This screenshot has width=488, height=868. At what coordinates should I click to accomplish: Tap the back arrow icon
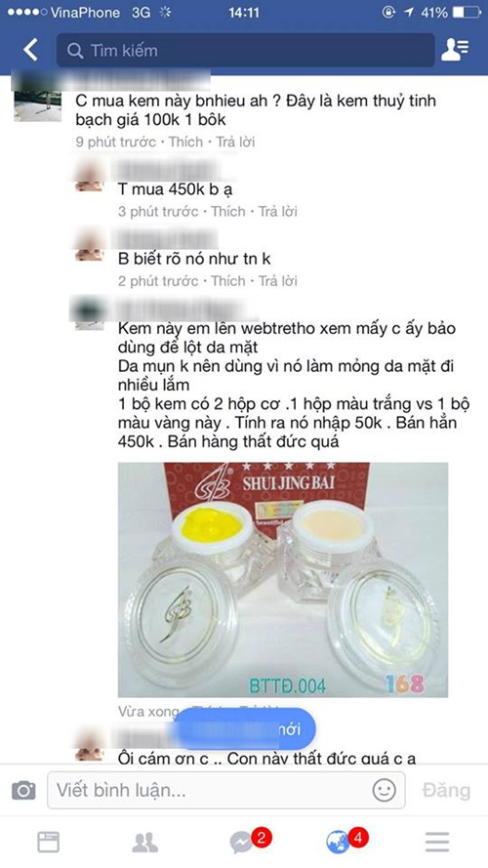[x=30, y=51]
